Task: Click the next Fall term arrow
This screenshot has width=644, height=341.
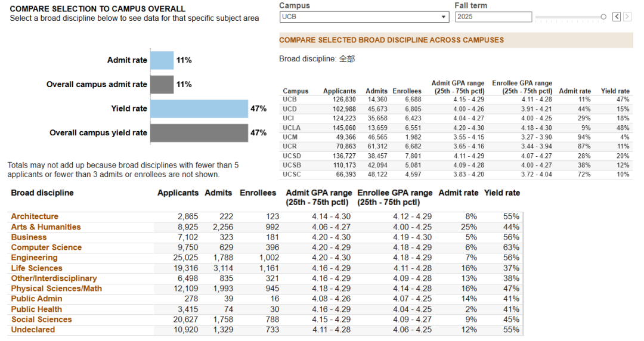Action: point(627,17)
